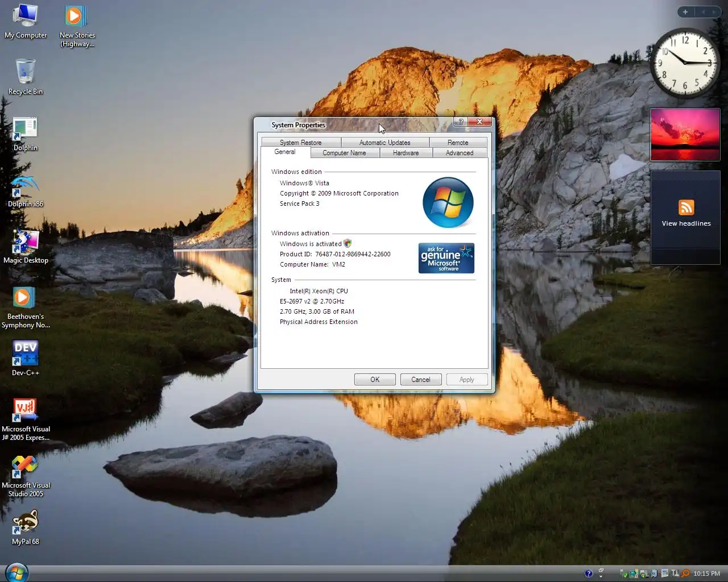Select the New Stories (Highway) media file icon

(77, 26)
